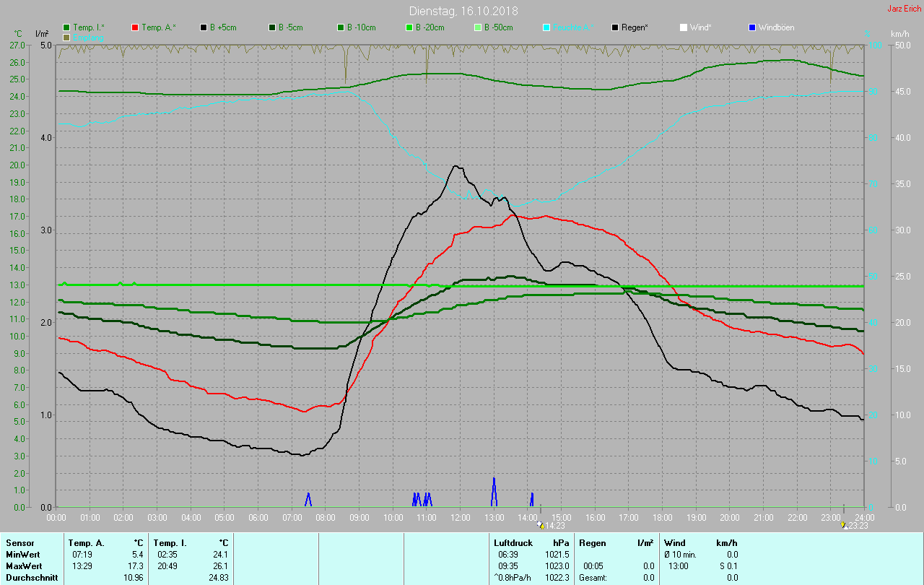Click the 00:00 time axis label
924x585 pixels.
(56, 518)
